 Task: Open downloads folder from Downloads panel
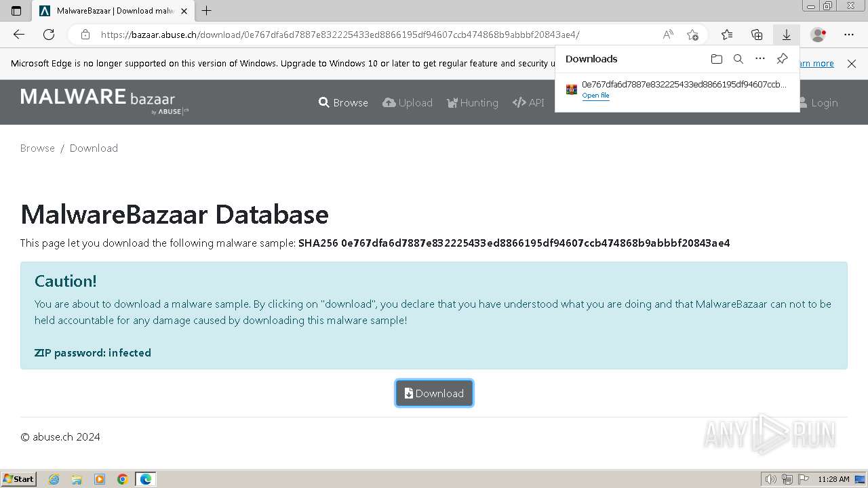717,59
